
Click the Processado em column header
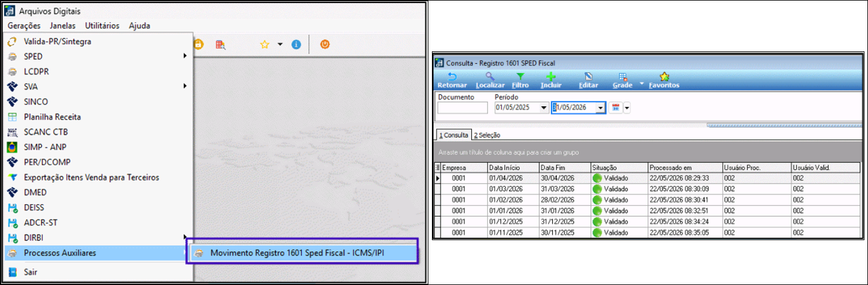pos(685,168)
